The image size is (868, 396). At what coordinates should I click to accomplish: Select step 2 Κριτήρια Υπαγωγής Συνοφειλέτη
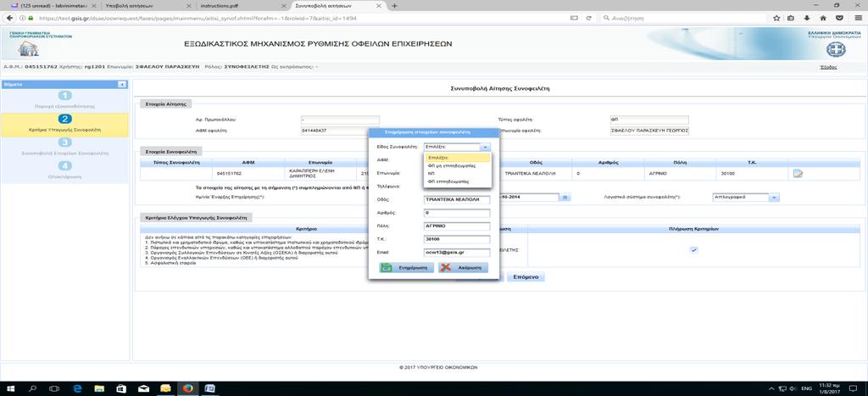tap(64, 125)
